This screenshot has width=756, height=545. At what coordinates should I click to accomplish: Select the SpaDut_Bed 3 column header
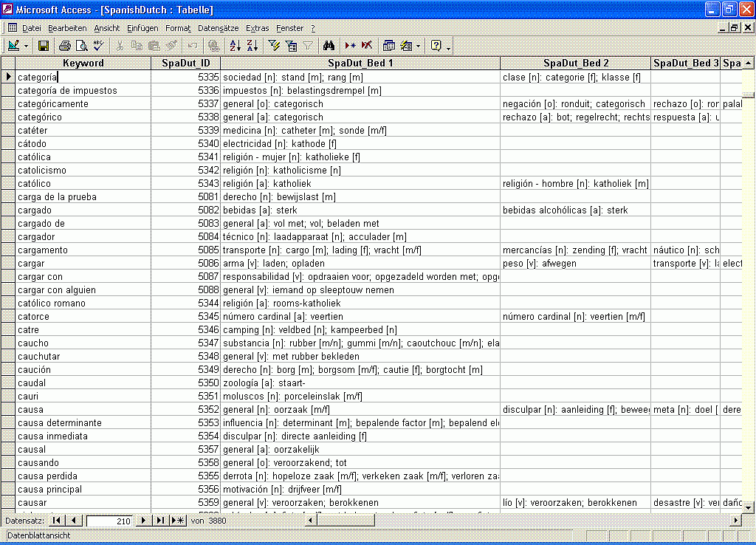[686, 64]
